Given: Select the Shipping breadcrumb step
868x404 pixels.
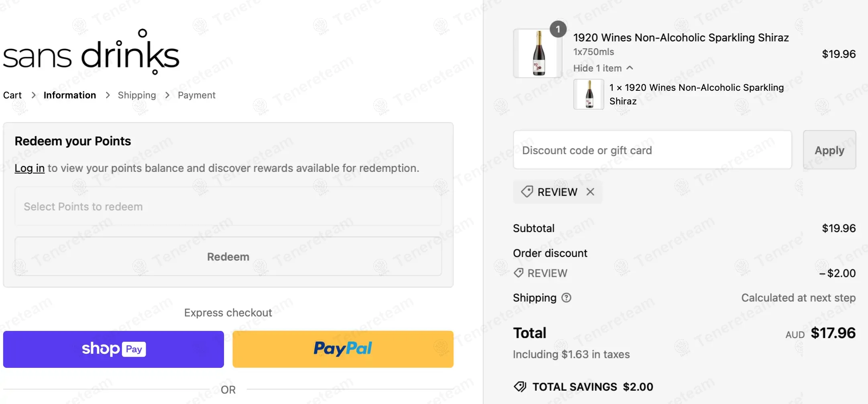Looking at the screenshot, I should point(137,95).
